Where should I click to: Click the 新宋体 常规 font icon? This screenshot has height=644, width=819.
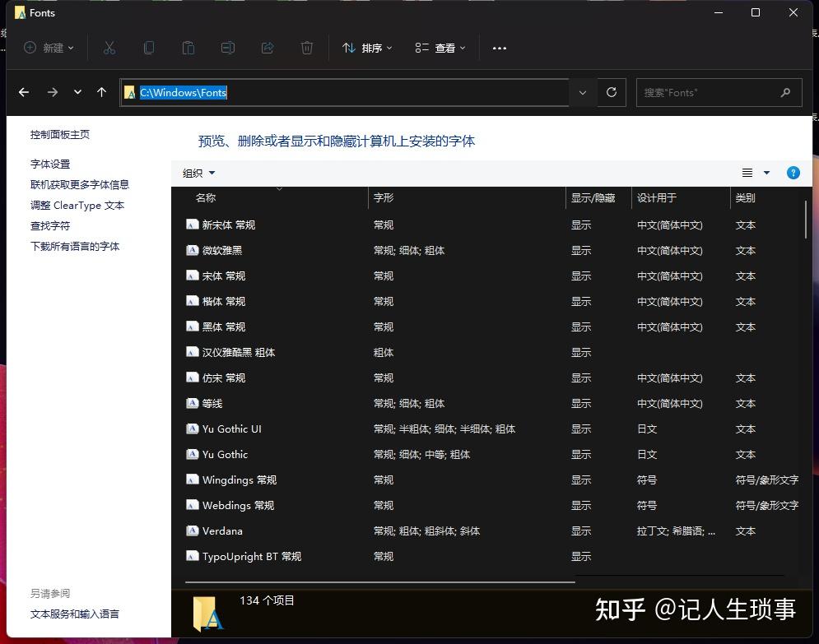[x=193, y=225]
